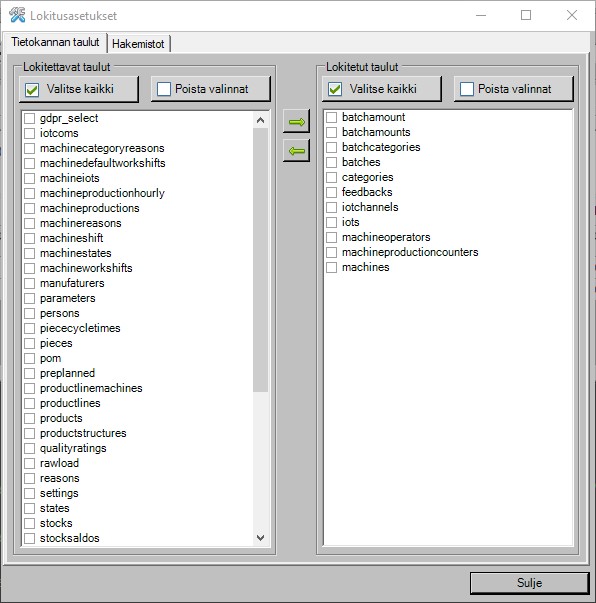This screenshot has width=596, height=603.
Task: Maximize the Lokitusasetukset window
Action: pyautogui.click(x=526, y=15)
